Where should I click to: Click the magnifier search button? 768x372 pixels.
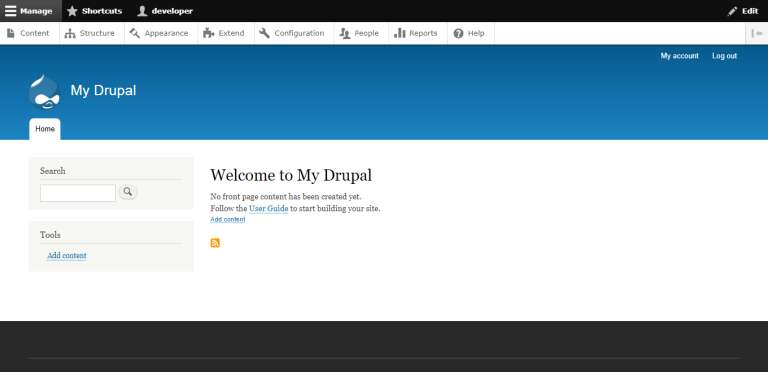128,192
